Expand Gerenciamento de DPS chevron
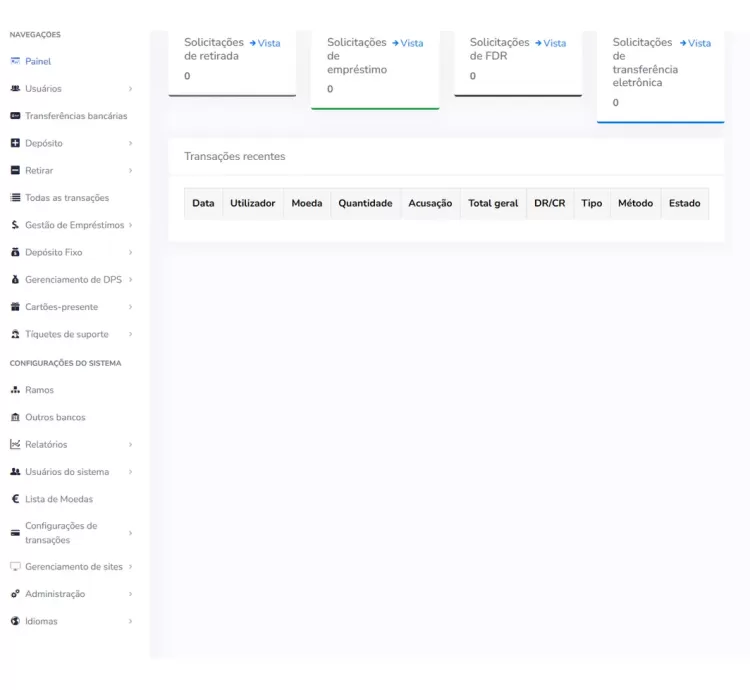The image size is (750, 690). tap(130, 279)
